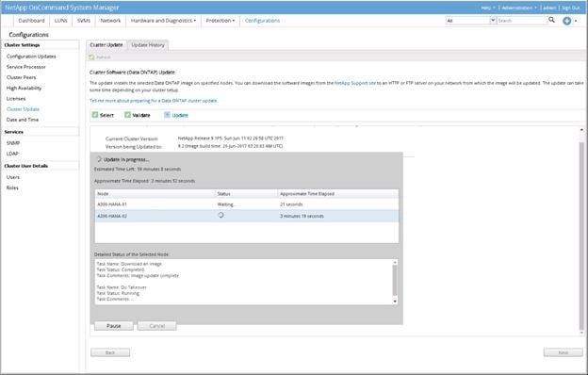The height and width of the screenshot is (375, 588).
Task: Click the Cluster User Details section header
Action: pyautogui.click(x=41, y=166)
